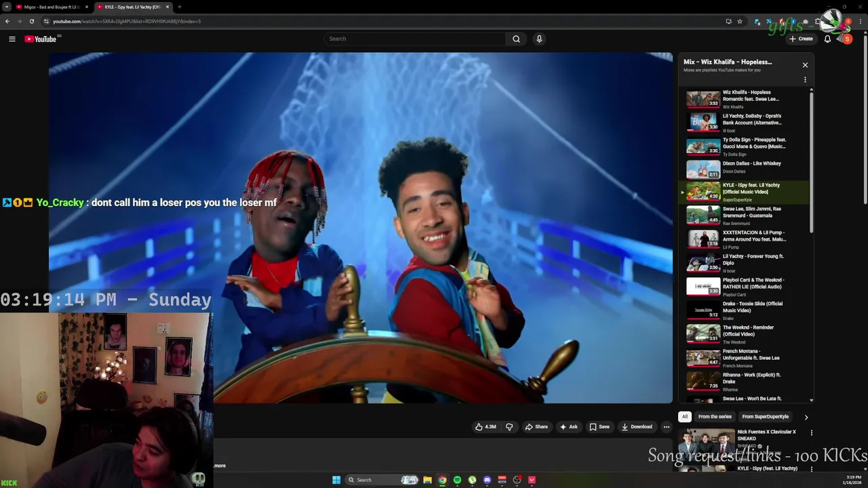Image resolution: width=868 pixels, height=488 pixels.
Task: Open the extensions puzzle icon
Action: (x=817, y=21)
